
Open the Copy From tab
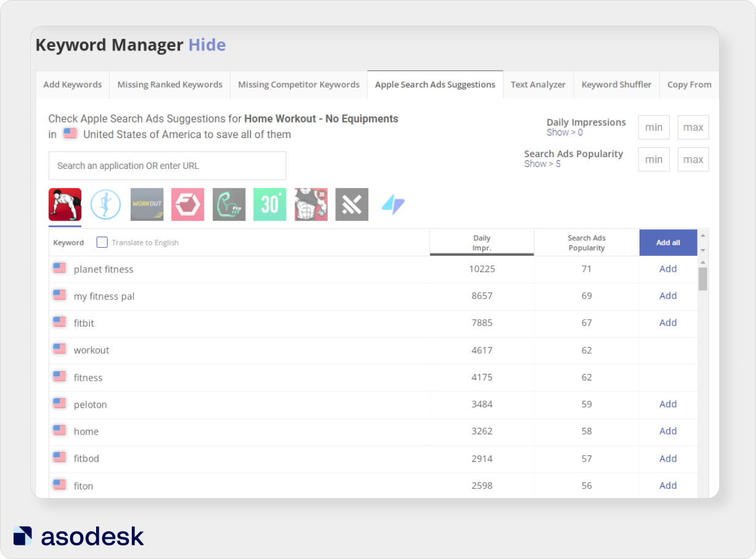click(x=689, y=84)
